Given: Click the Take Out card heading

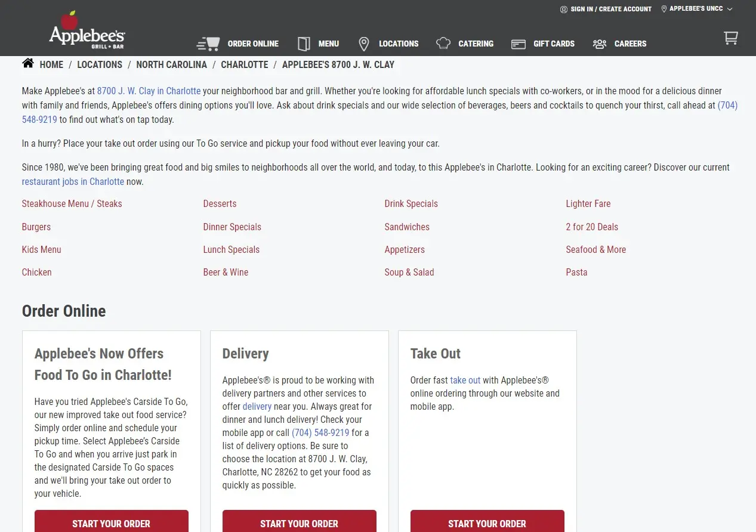Looking at the screenshot, I should [436, 354].
